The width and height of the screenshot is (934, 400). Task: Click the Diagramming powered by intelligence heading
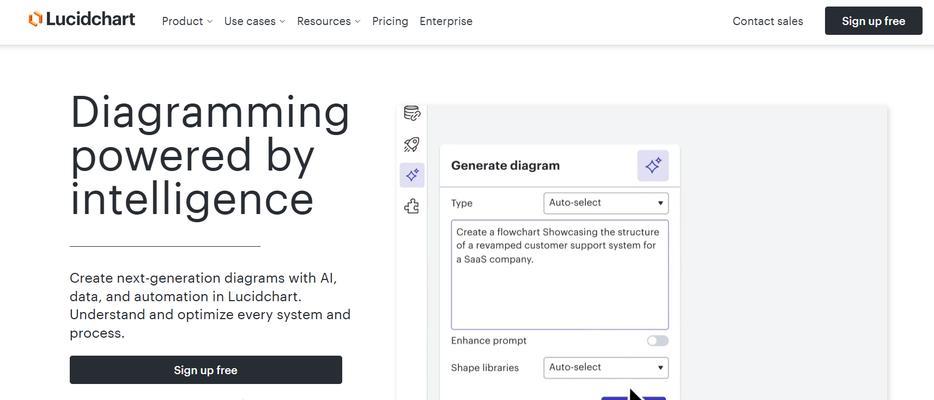210,155
